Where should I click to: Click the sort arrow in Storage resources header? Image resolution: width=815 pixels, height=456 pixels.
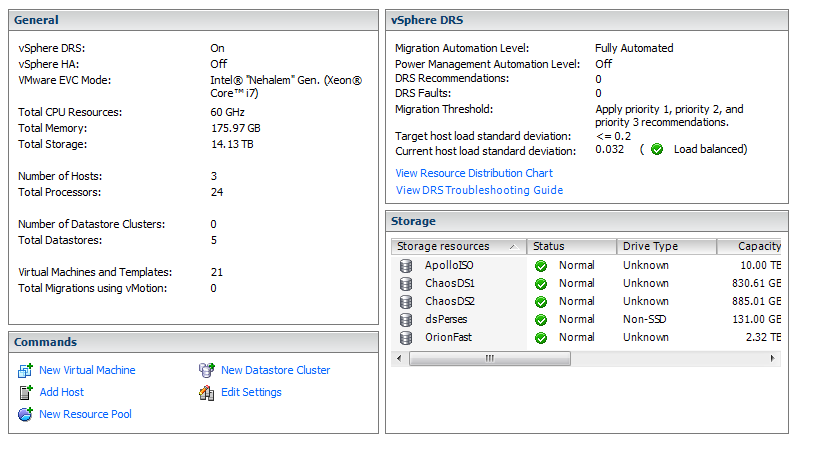point(514,247)
